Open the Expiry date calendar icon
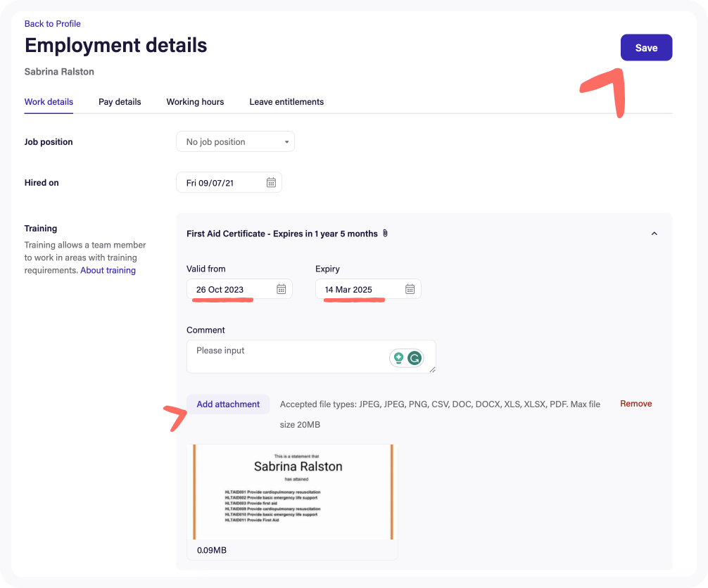The width and height of the screenshot is (708, 588). (x=410, y=289)
